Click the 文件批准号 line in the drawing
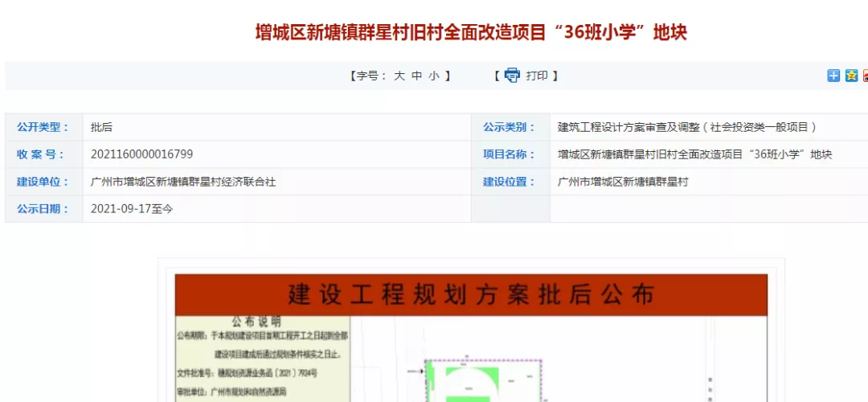 (x=248, y=373)
